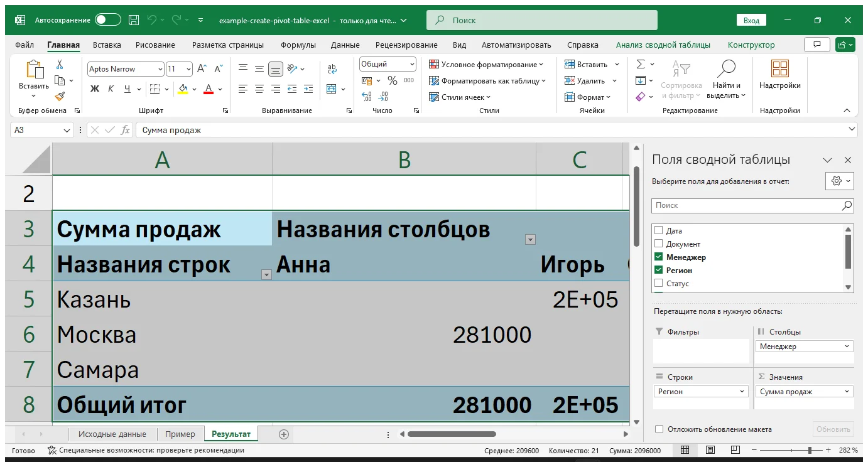Click the align left icon
868x462 pixels.
pyautogui.click(x=243, y=89)
